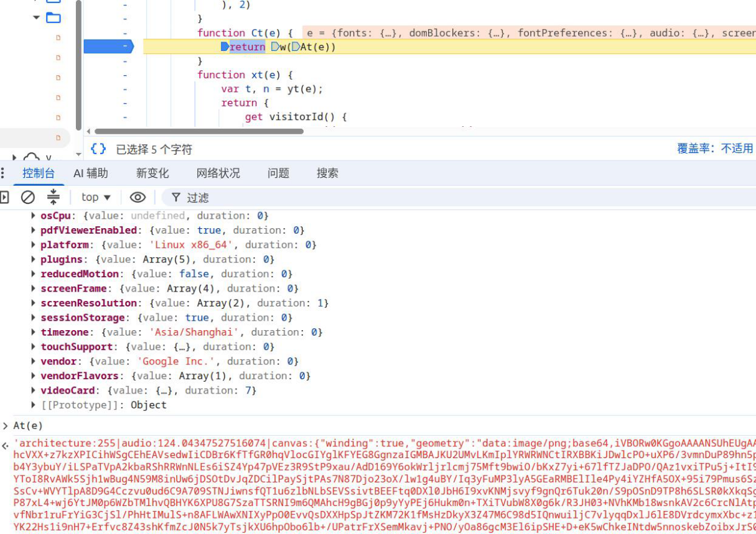Screen dimensions: 756x534
Task: Expand the [[Prototype]] Object entry
Action: tap(33, 405)
